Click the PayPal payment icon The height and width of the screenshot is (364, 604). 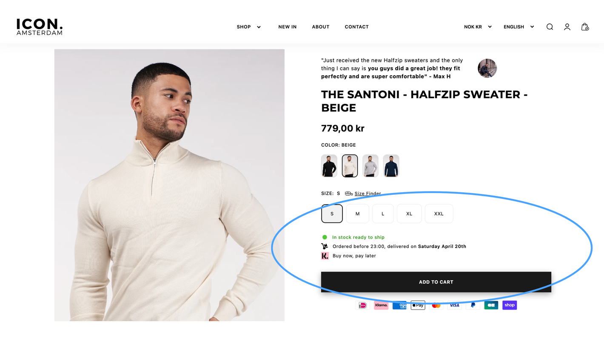[473, 305]
